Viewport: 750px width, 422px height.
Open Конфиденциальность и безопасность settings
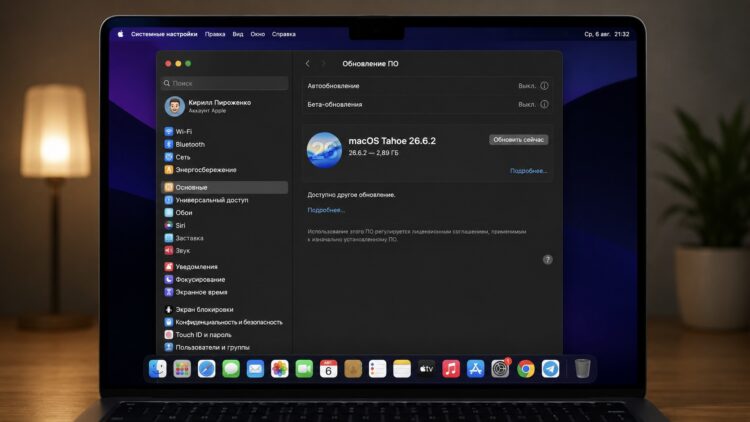tap(225, 322)
